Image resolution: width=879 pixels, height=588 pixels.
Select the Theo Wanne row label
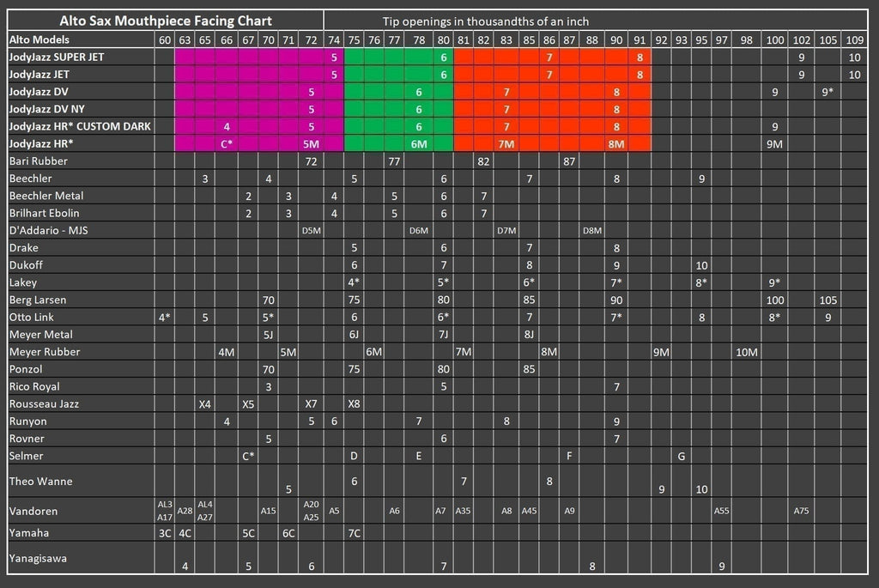point(41,481)
